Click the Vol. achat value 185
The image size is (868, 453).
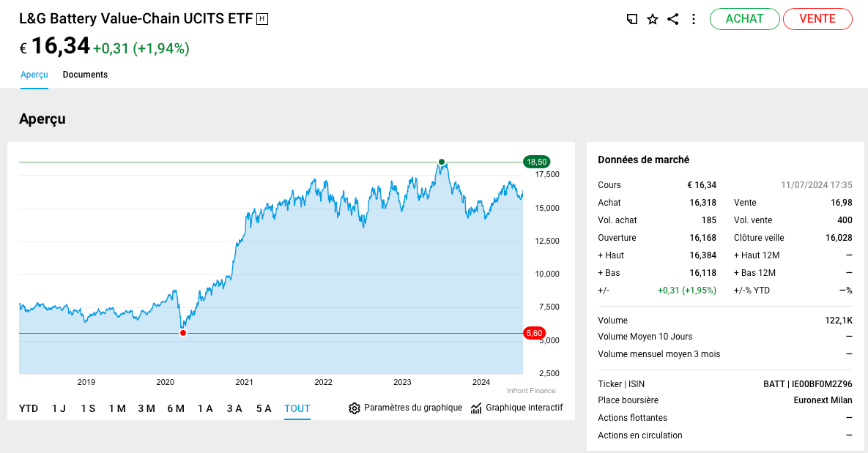tap(709, 220)
